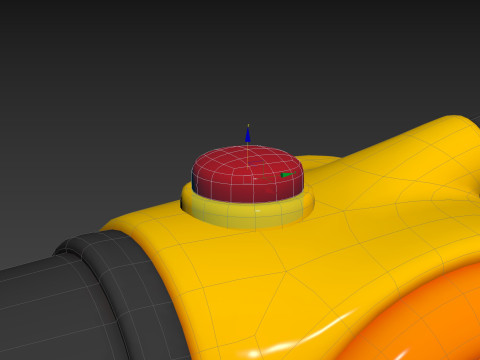
Task: Select the yellow ring around the red button
Action: tap(247, 213)
